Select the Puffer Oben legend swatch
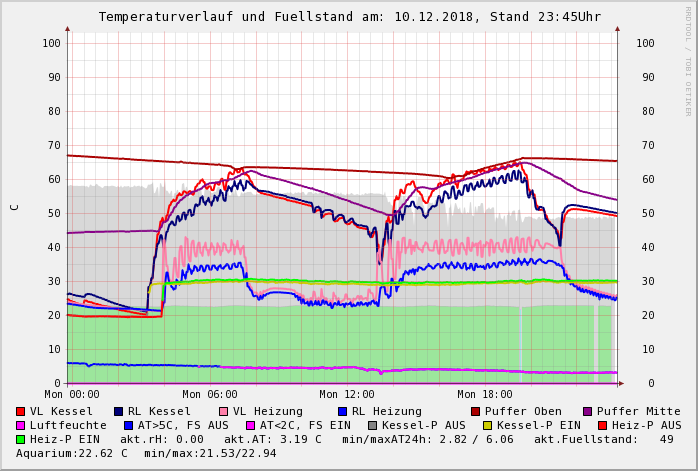 point(475,411)
